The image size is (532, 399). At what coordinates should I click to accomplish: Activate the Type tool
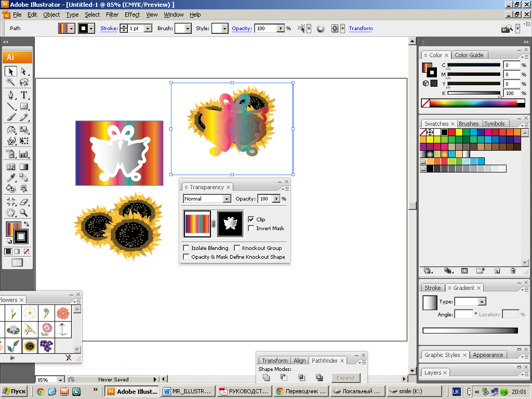pyautogui.click(x=23, y=95)
